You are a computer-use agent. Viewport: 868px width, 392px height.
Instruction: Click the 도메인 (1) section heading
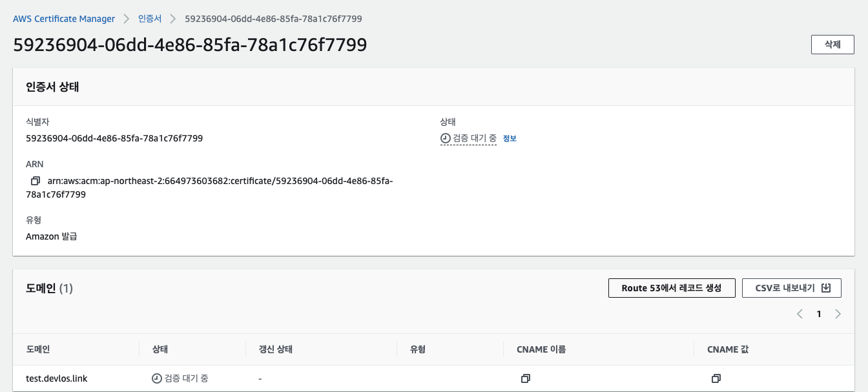click(50, 288)
